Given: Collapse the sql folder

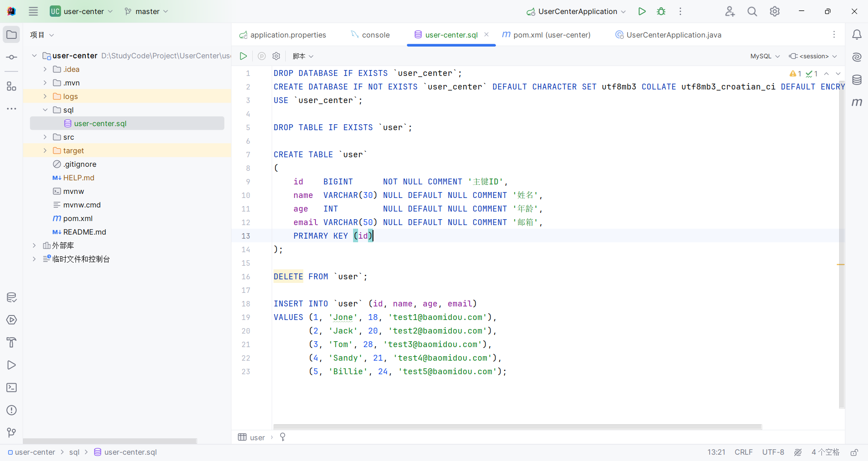Looking at the screenshot, I should (x=45, y=110).
